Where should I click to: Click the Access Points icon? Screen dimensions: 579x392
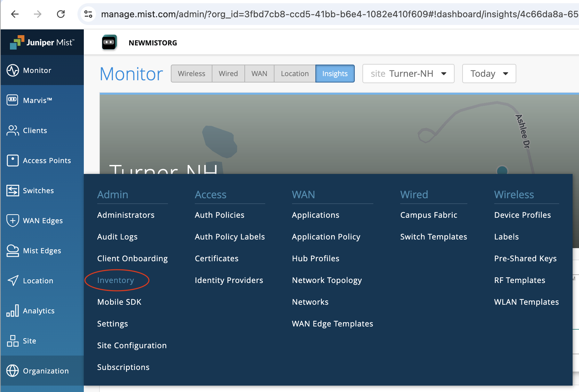tap(13, 160)
